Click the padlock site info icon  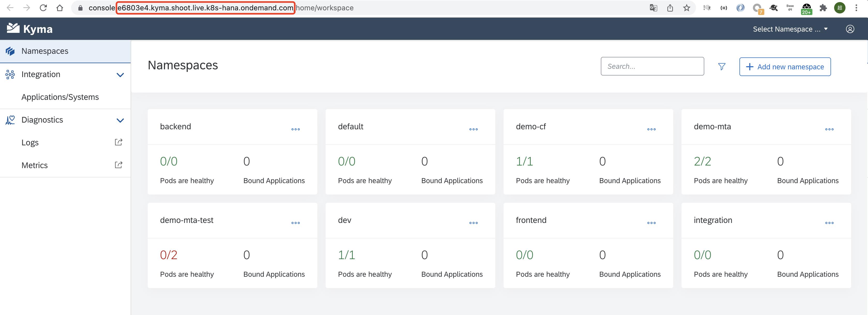[x=80, y=8]
